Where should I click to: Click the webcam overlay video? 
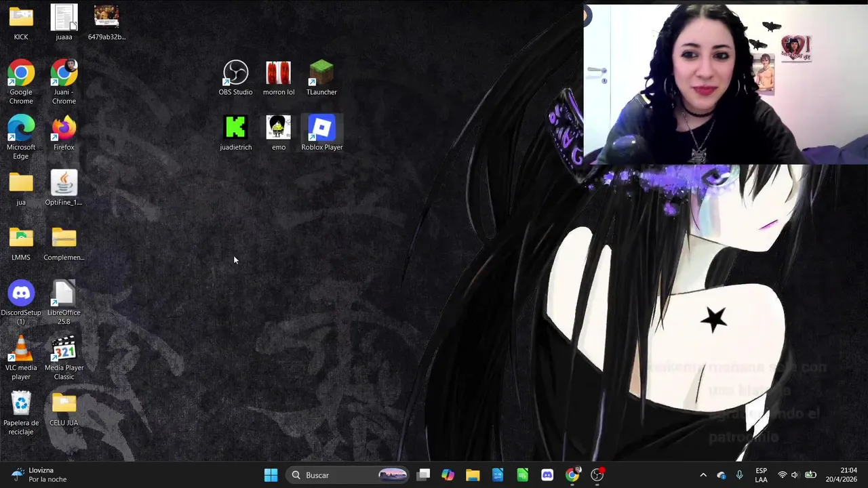(726, 84)
